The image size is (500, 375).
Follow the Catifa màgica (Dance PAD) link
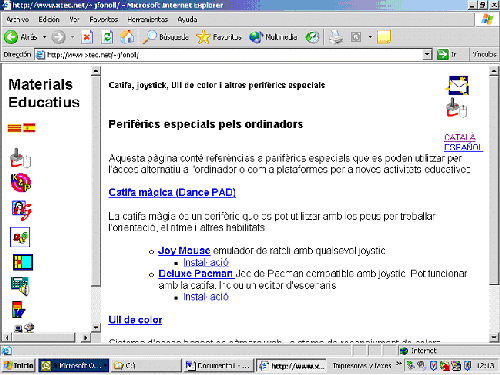172,192
